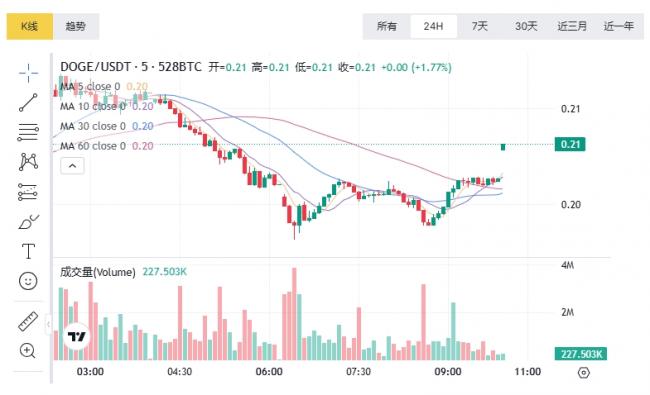The image size is (650, 395).
Task: Click the 04:30 time axis label
Action: [x=179, y=372]
